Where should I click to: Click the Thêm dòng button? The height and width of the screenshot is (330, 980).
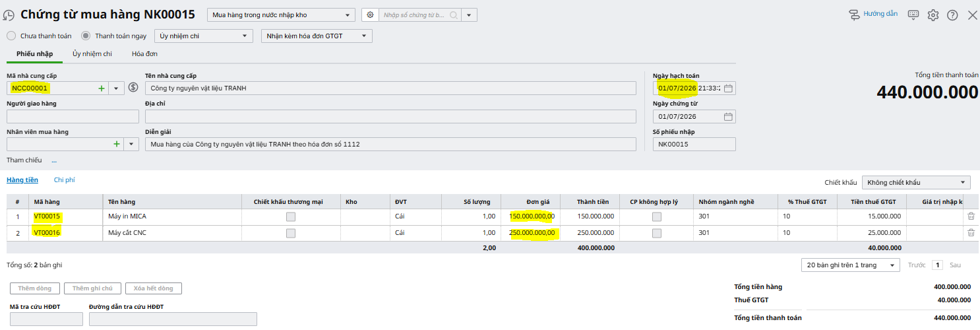point(35,288)
